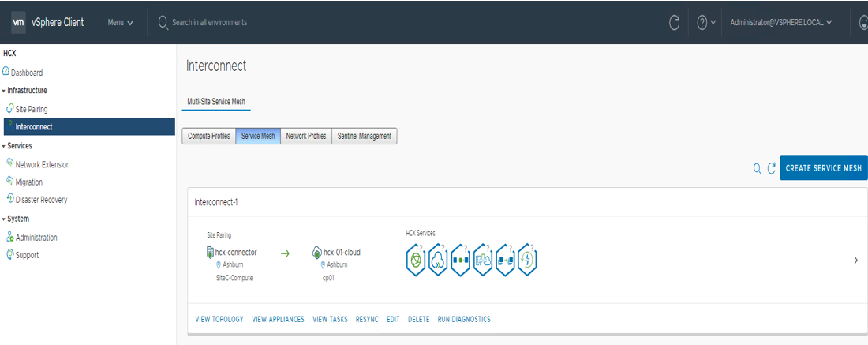This screenshot has width=868, height=345.
Task: Click the smiley feedback icon
Action: (x=863, y=23)
